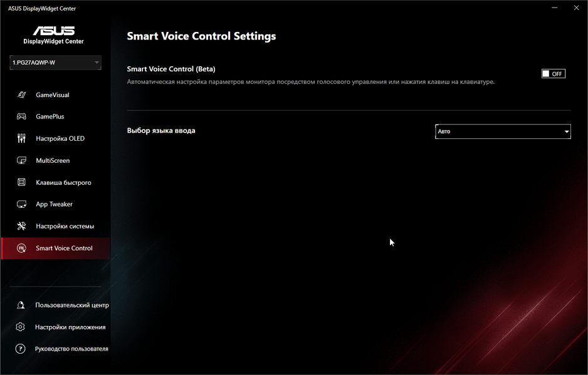Select Smart Voice Control menu item

click(x=56, y=248)
